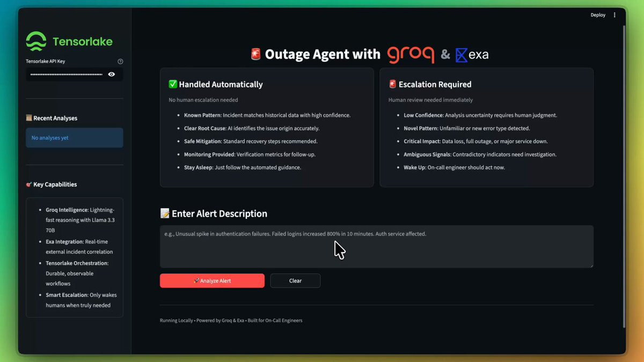Screen dimensions: 644x362
Task: Start analysis with the Analyze Alert button
Action: coord(212,280)
